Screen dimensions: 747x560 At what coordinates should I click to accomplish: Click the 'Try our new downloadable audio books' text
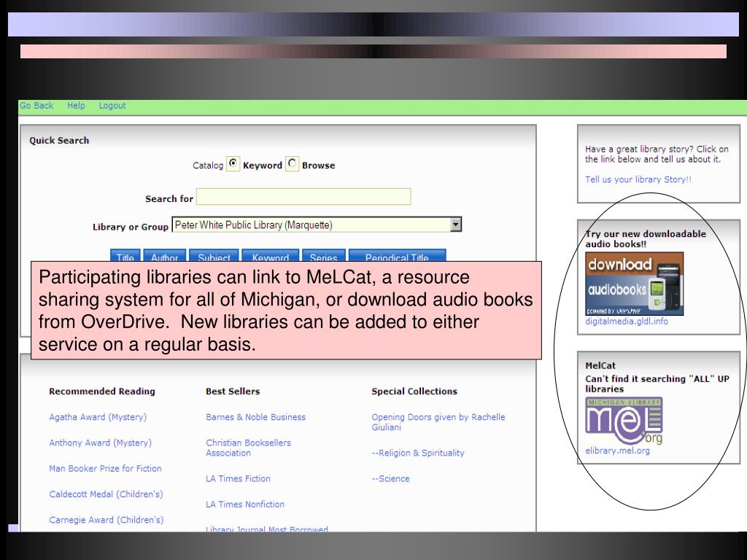pyautogui.click(x=646, y=239)
